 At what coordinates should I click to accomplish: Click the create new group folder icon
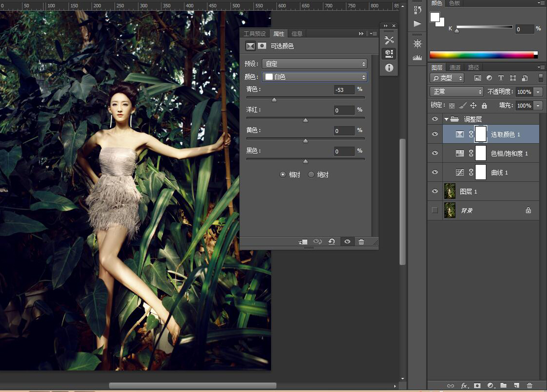click(503, 386)
